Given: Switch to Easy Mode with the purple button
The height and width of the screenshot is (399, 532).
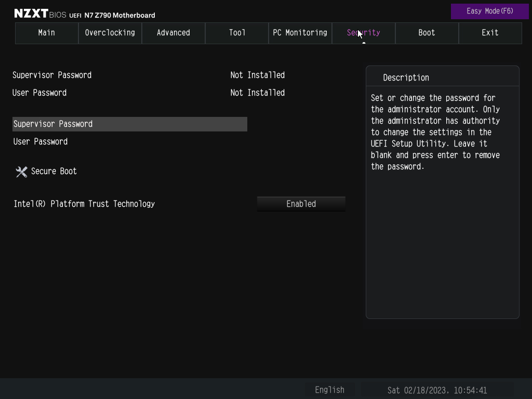Looking at the screenshot, I should pos(489,11).
